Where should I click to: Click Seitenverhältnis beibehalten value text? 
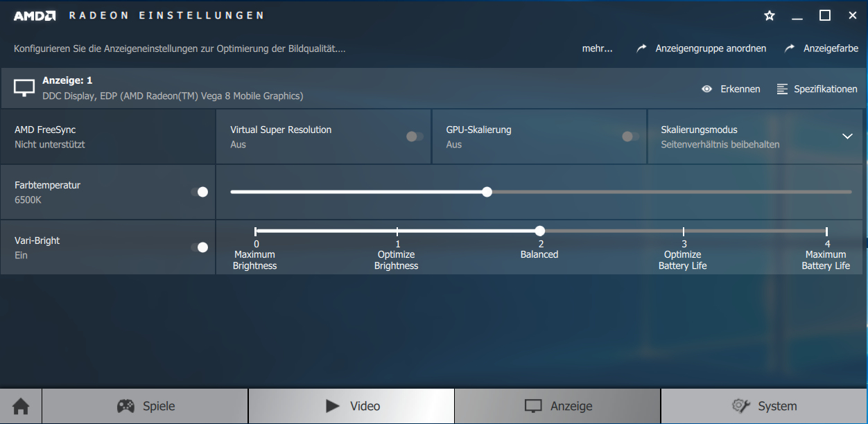(x=720, y=144)
